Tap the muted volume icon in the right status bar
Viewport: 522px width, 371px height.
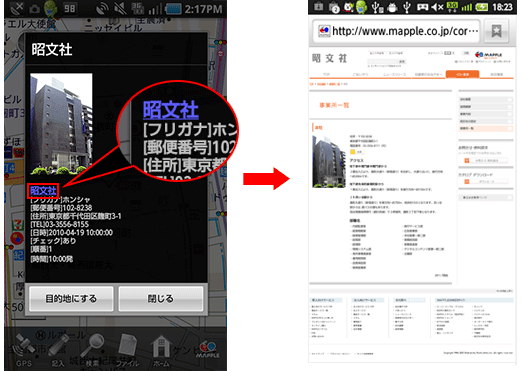(x=437, y=7)
